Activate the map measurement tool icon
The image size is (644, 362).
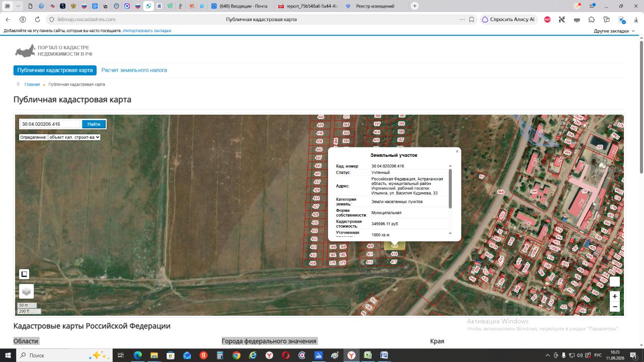(24, 274)
